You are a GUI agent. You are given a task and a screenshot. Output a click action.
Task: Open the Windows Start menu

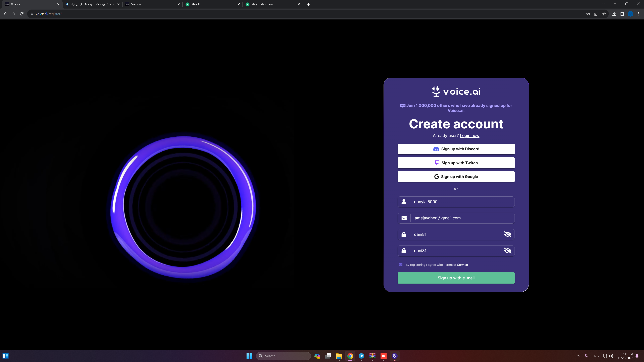[249, 356]
